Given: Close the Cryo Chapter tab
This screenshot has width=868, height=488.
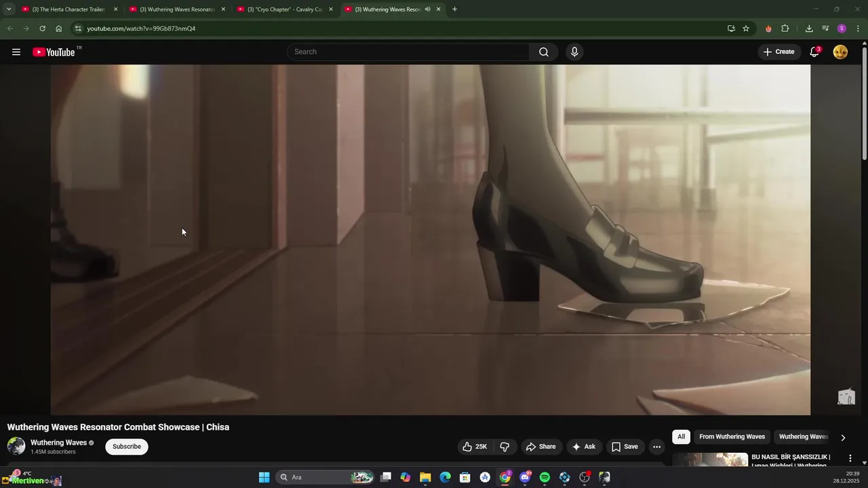Looking at the screenshot, I should [x=331, y=9].
